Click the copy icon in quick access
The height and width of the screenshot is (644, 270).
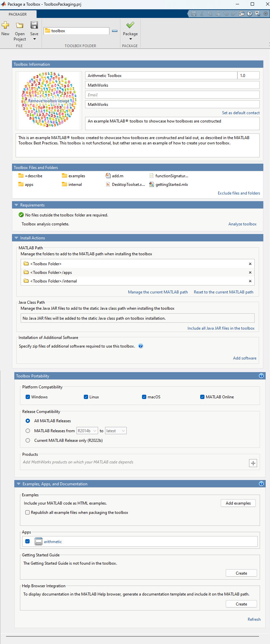coord(210,14)
